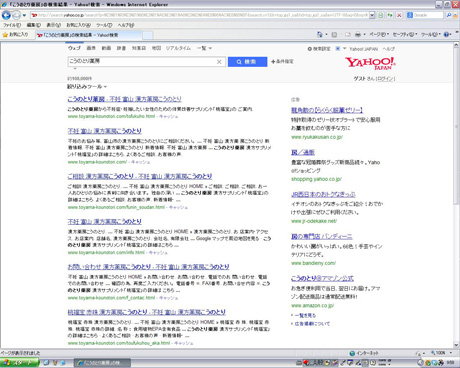Open the お問い合わせ 漢方薬房こうのとり result link
Viewport: 460px width, 368px height.
click(x=148, y=267)
